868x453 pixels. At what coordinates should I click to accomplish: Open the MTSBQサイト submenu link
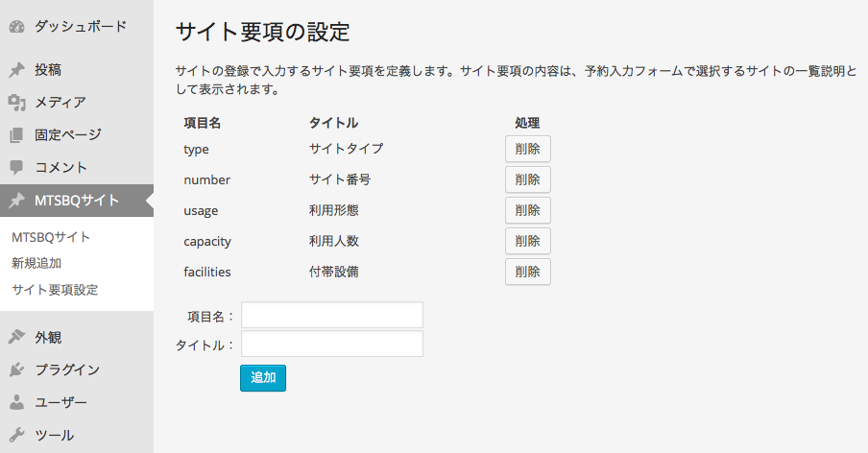coord(51,237)
